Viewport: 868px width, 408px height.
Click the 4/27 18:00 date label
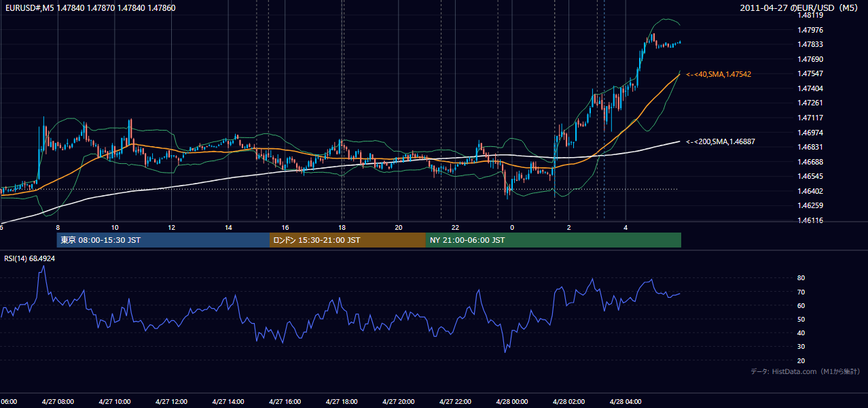point(342,402)
